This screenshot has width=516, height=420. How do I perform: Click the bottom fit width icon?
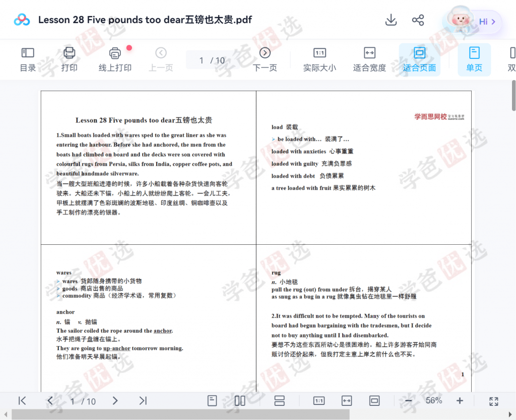(347, 400)
